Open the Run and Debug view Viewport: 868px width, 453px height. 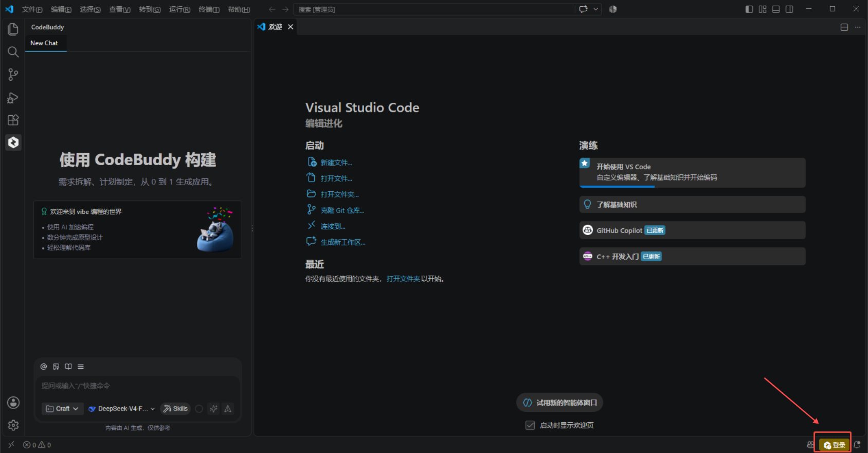13,98
